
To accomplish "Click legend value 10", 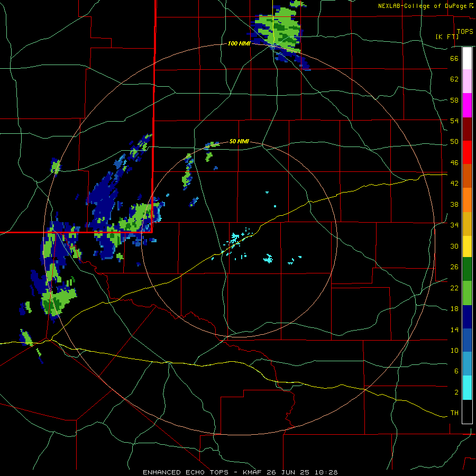I will 454,351.
